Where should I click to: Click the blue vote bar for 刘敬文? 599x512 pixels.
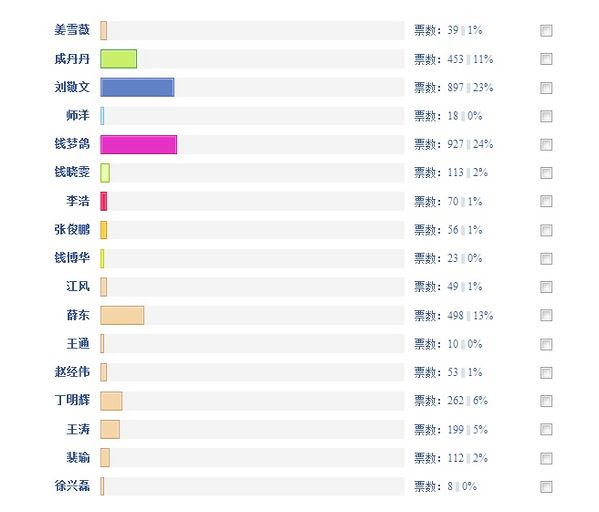tap(138, 87)
